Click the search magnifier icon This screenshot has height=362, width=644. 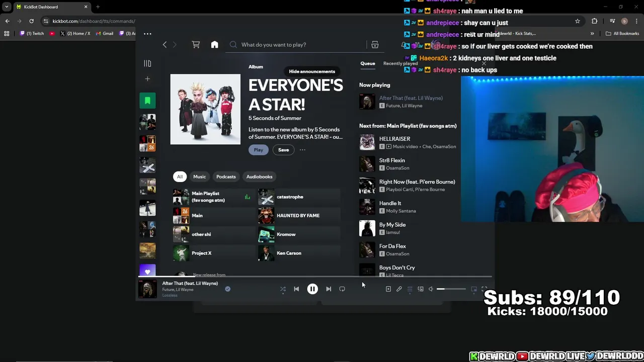coord(233,45)
